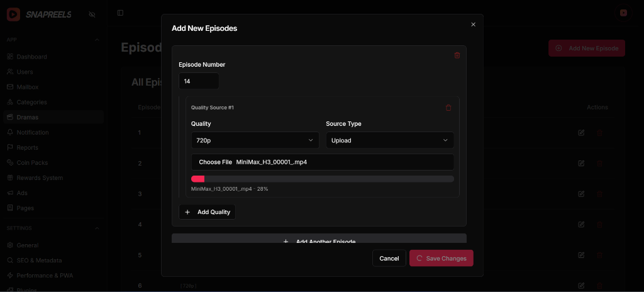Click the delete icon for episode 1

pos(599,133)
